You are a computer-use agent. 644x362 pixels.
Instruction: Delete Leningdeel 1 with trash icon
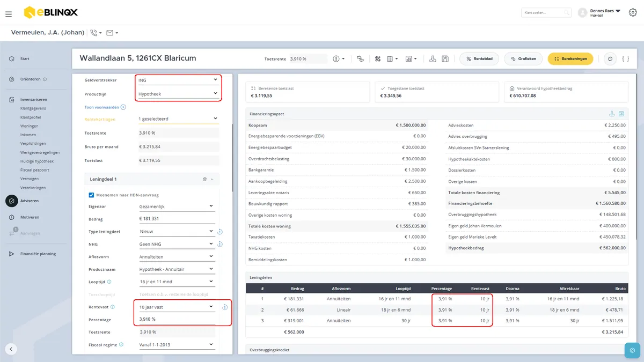(x=204, y=179)
